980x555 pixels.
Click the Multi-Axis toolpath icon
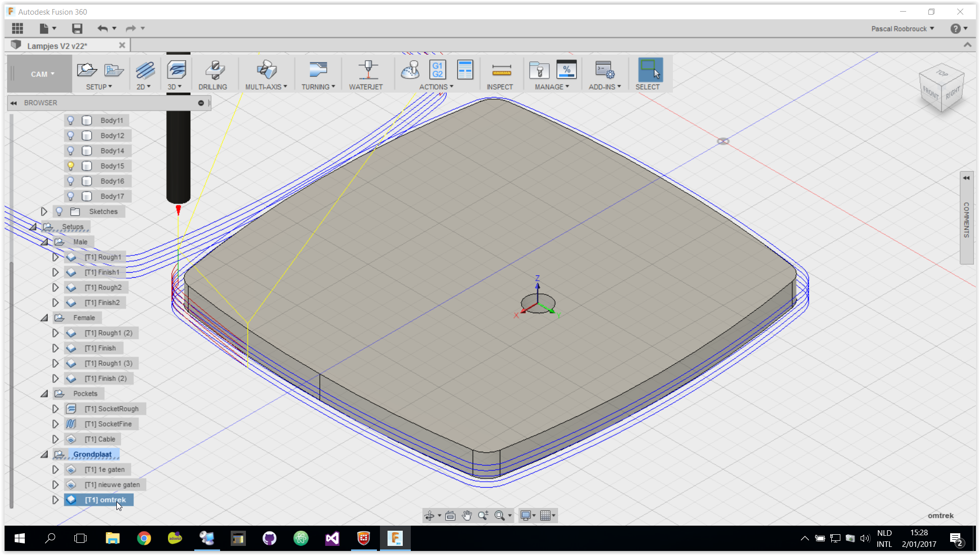click(267, 70)
